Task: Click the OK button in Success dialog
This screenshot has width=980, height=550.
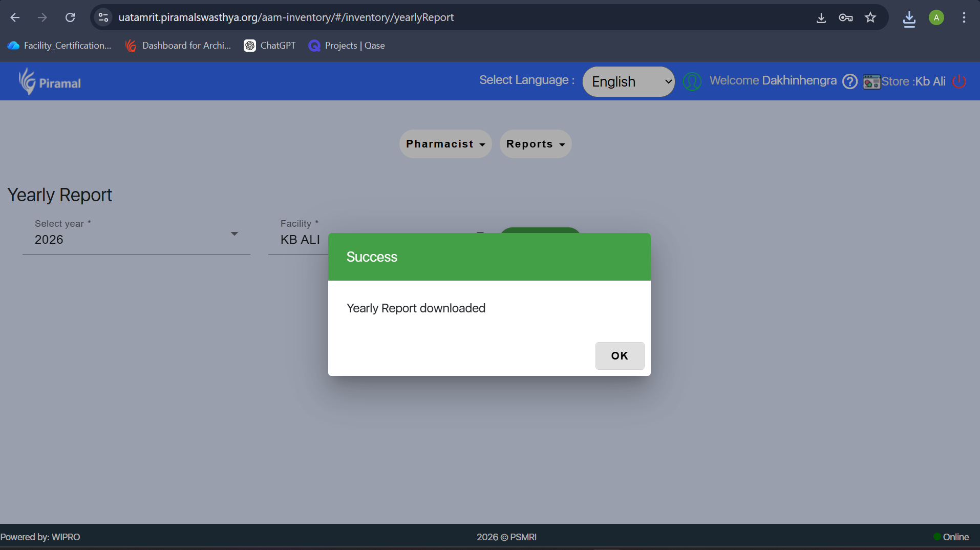Action: (x=620, y=356)
